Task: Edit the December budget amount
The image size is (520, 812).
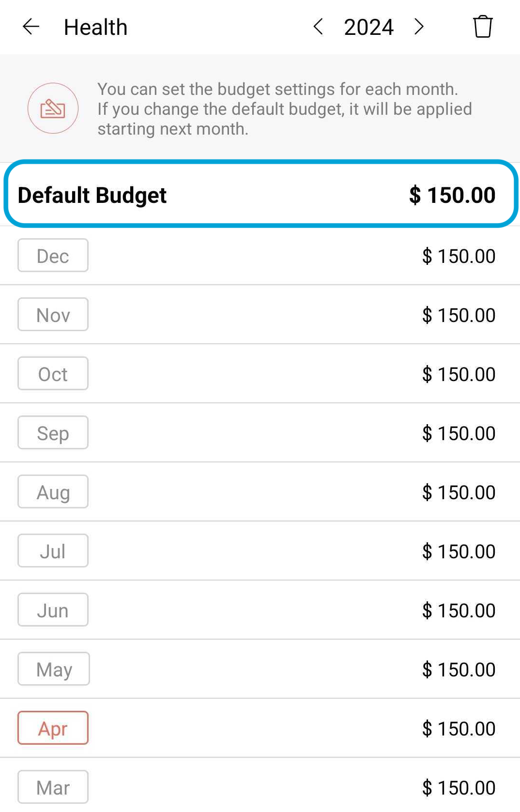Action: point(458,256)
